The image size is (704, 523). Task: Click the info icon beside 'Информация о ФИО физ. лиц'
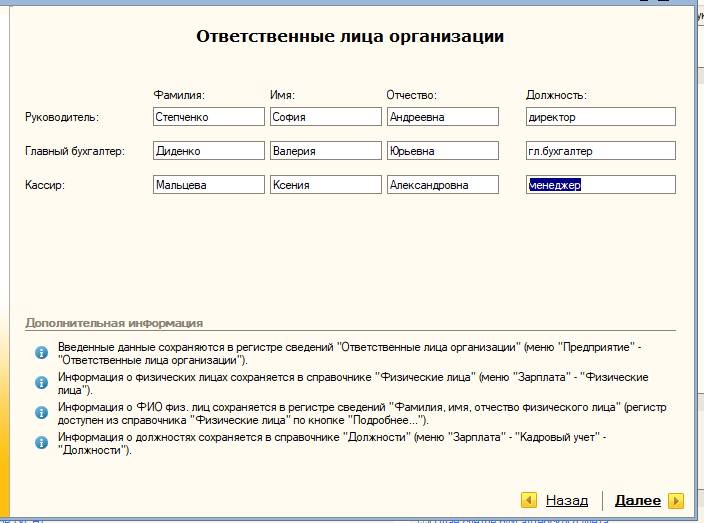tap(41, 413)
